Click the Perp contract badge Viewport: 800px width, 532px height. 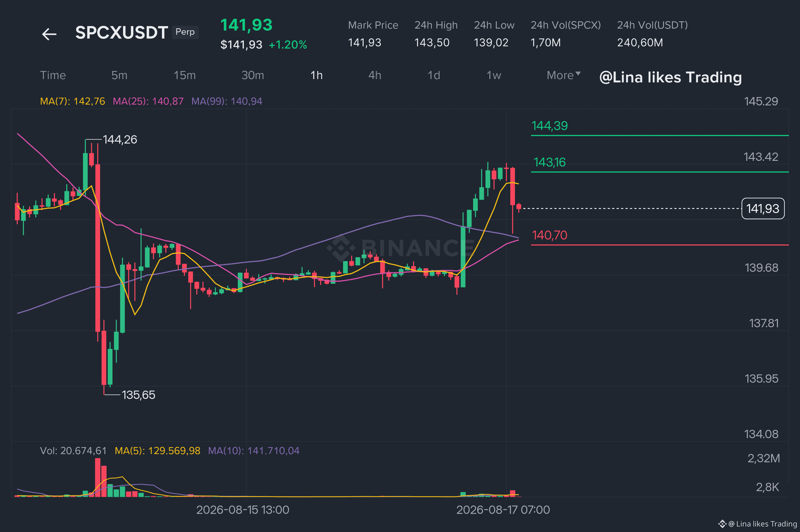tap(185, 32)
